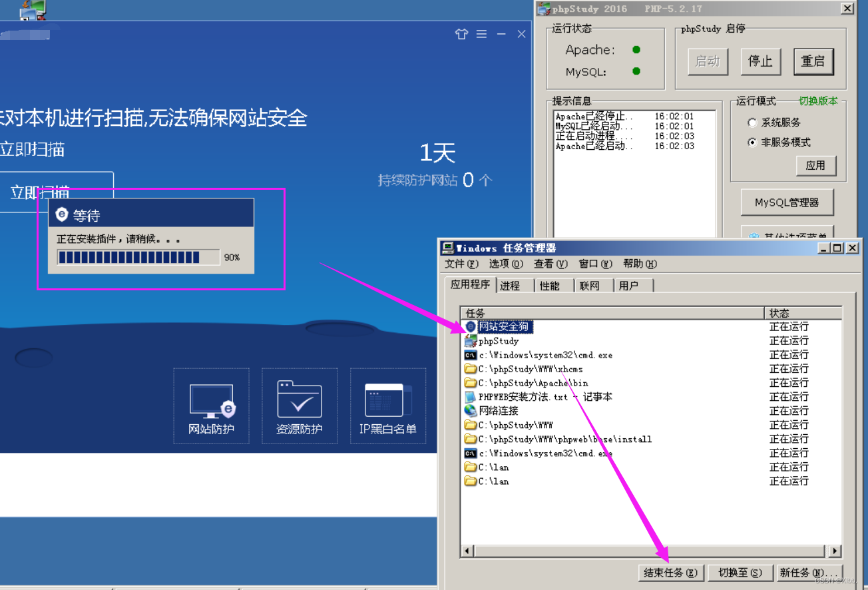The image size is (868, 590).
Task: Click the Apache green status indicator
Action: [x=636, y=50]
